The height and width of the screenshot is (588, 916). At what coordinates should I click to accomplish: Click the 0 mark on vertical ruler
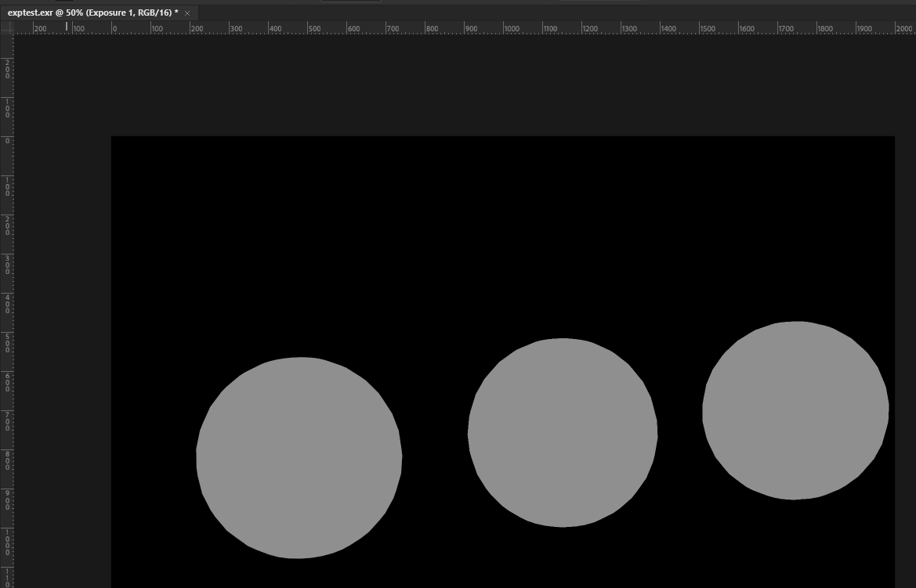[x=8, y=141]
